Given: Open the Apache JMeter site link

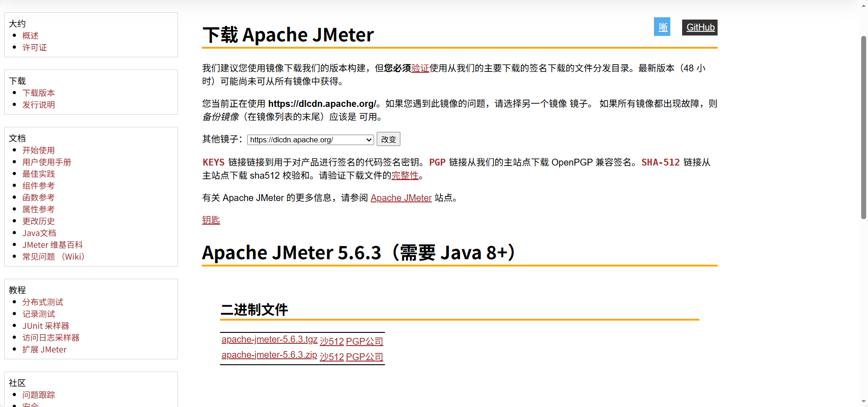Looking at the screenshot, I should pos(401,198).
